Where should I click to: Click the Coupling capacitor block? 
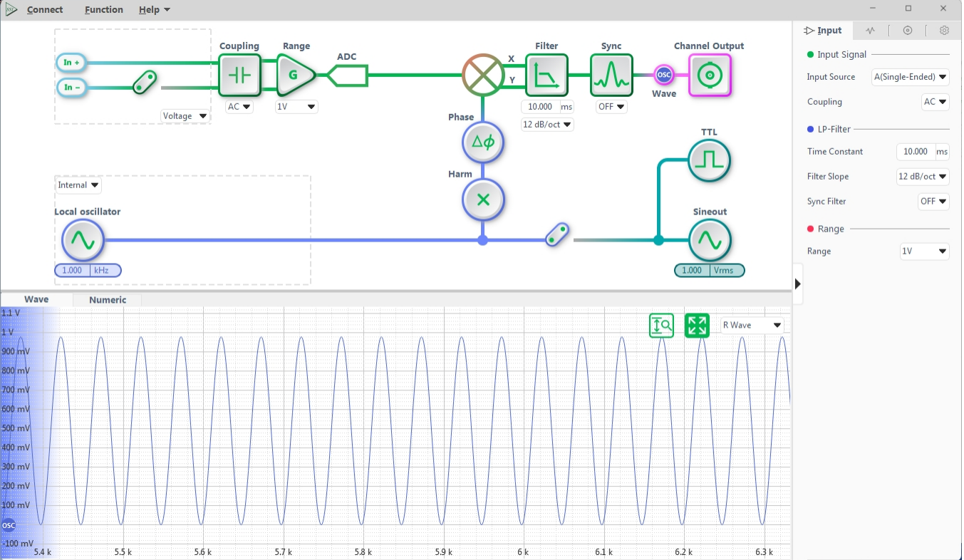[239, 75]
